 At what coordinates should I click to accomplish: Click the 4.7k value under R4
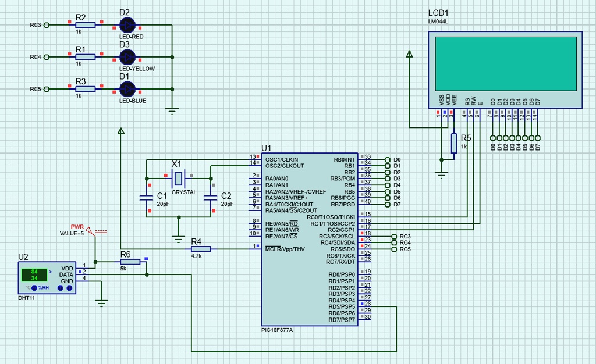(197, 256)
